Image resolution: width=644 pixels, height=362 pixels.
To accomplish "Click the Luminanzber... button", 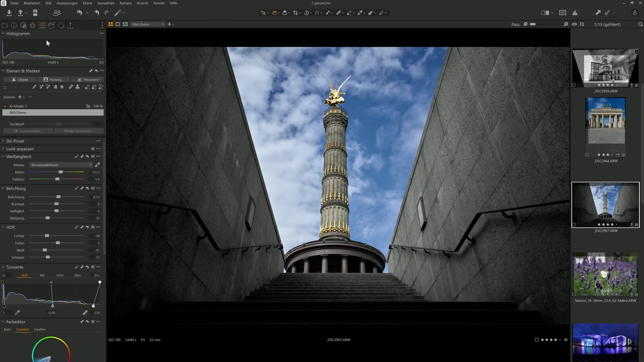I will click(28, 131).
